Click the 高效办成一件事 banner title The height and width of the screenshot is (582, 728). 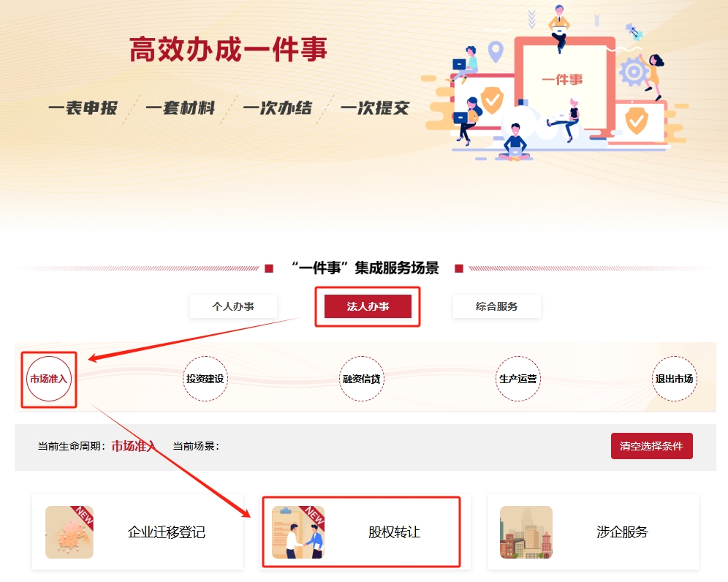tap(228, 49)
